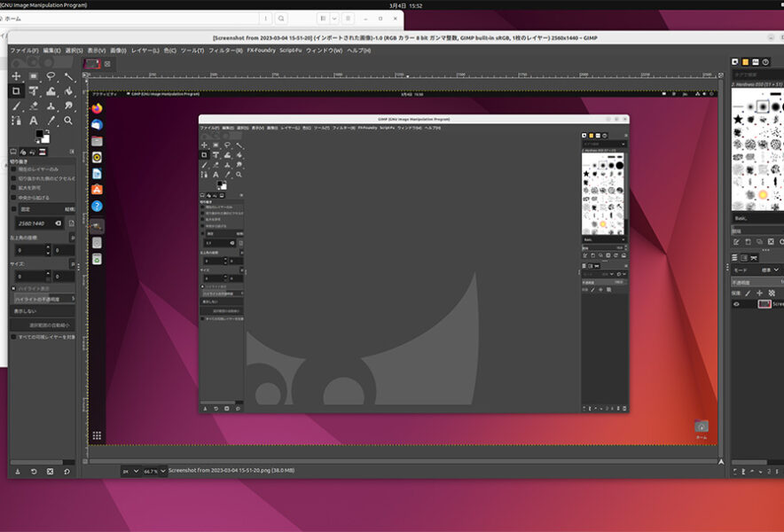Viewport: 784px width, 532px height.
Task: Open the unit dropdown beside サイズ
Action: pos(73,263)
